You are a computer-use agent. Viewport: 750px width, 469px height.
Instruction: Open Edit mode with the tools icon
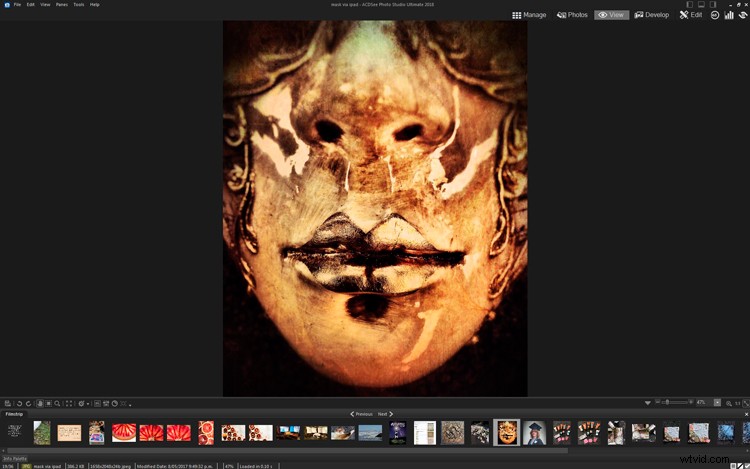tap(690, 15)
